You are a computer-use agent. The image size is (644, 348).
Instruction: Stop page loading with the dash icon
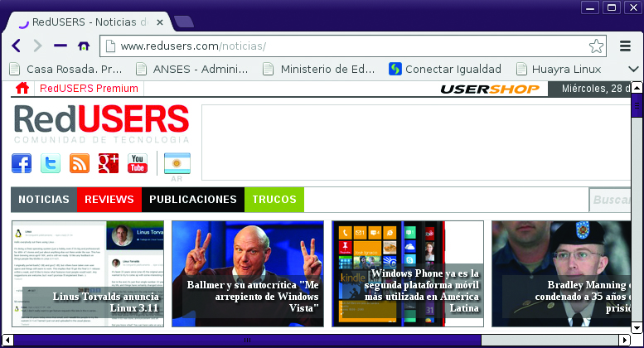pos(61,46)
